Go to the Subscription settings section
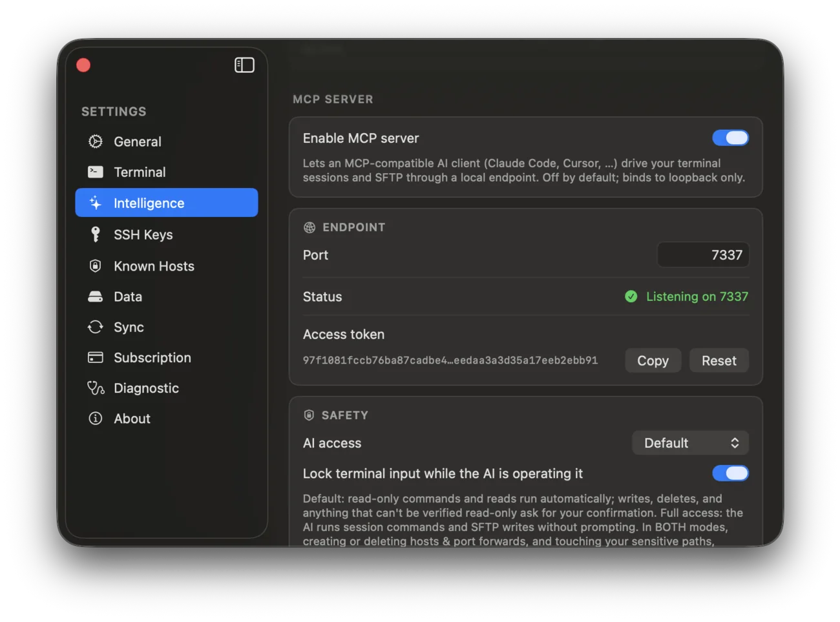The image size is (840, 622). [x=167, y=357]
